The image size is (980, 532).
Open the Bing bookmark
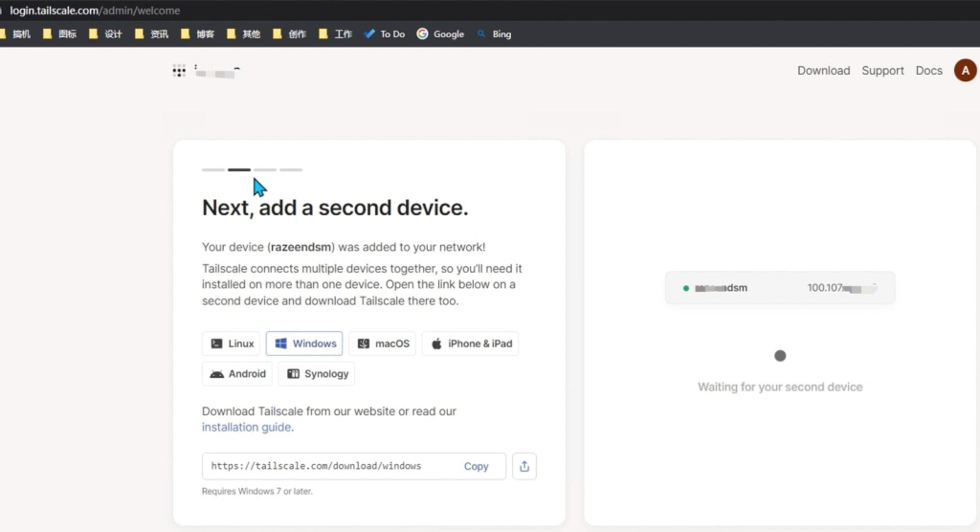coord(495,33)
